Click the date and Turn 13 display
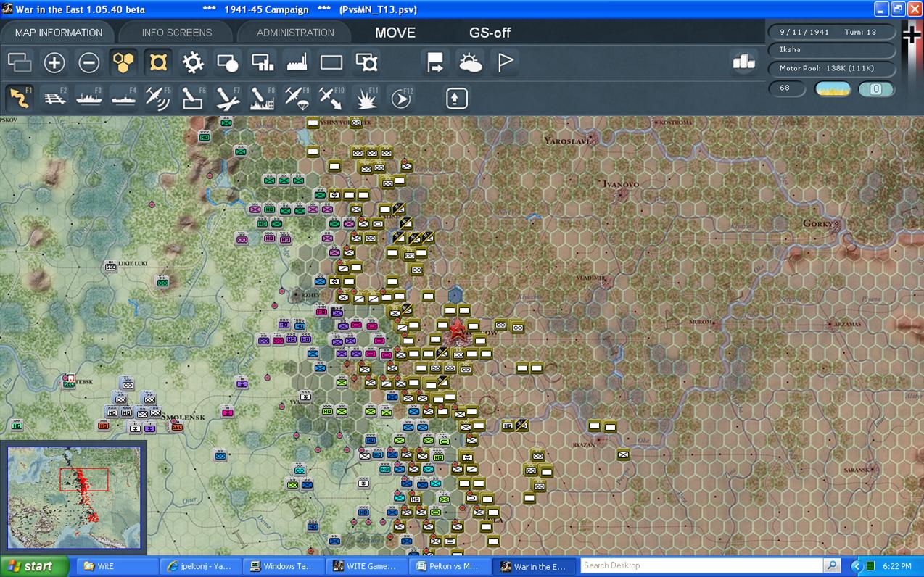Image resolution: width=924 pixels, height=577 pixels. pos(832,32)
